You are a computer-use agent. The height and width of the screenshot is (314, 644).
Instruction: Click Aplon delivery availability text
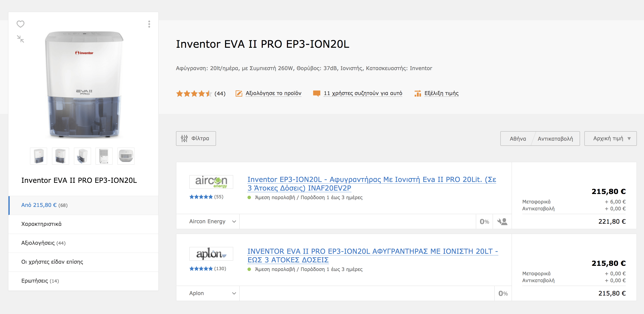(309, 269)
